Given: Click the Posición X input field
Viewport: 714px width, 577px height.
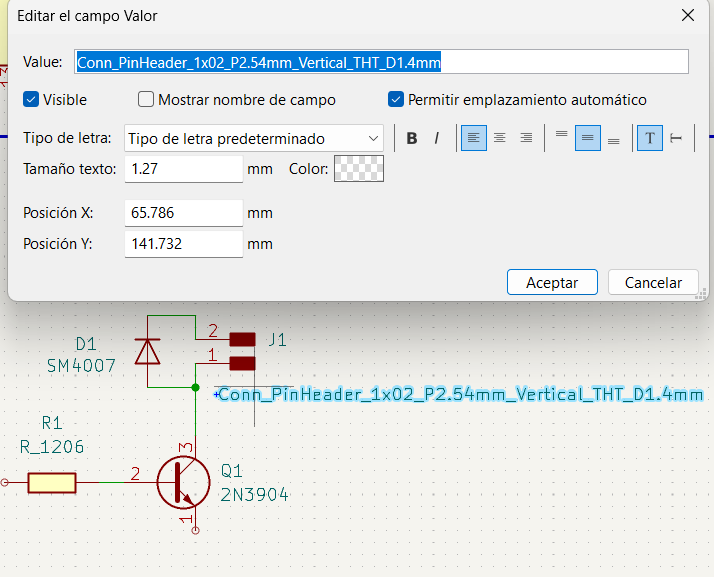Looking at the screenshot, I should tap(184, 213).
